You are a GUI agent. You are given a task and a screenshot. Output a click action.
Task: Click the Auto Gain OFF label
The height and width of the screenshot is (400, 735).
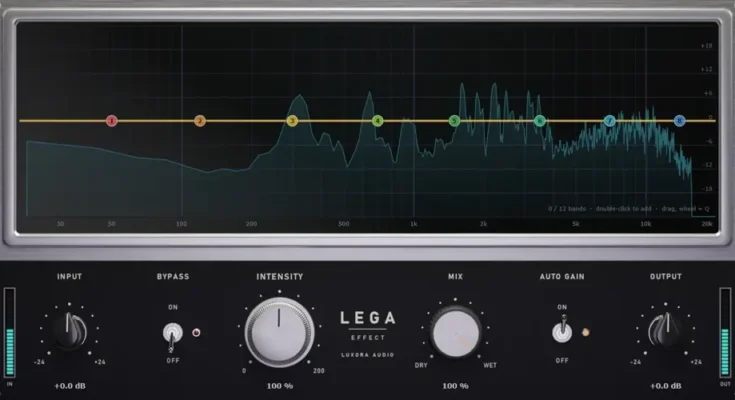click(x=562, y=361)
